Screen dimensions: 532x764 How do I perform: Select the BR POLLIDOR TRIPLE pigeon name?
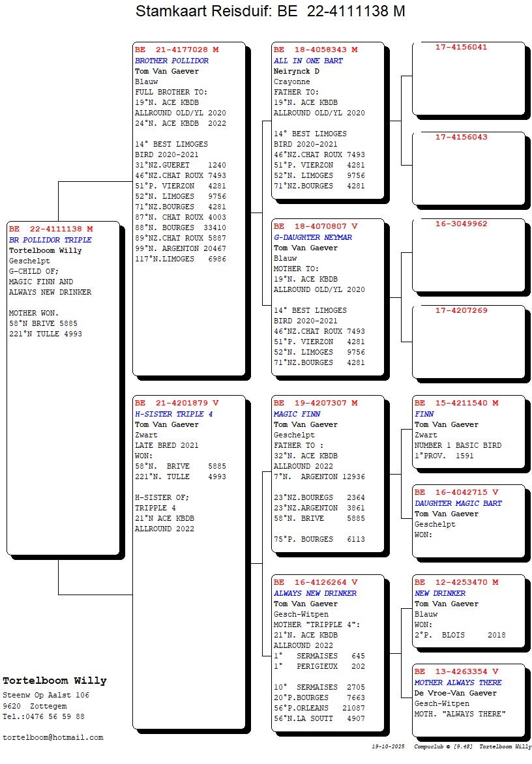pyautogui.click(x=50, y=240)
